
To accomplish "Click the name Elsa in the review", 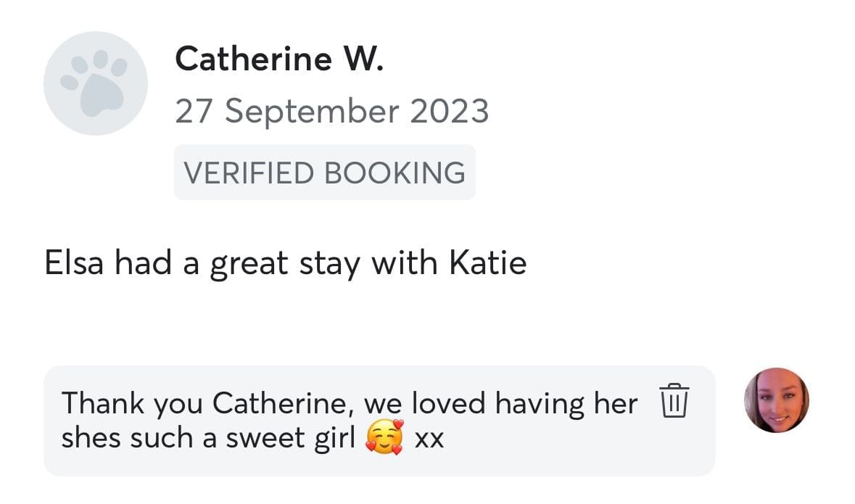I will click(74, 263).
